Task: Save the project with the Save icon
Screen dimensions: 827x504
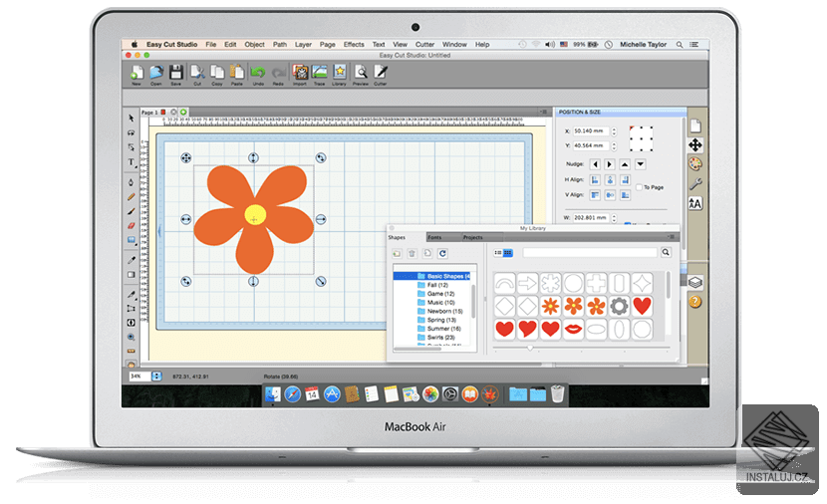Action: click(175, 74)
